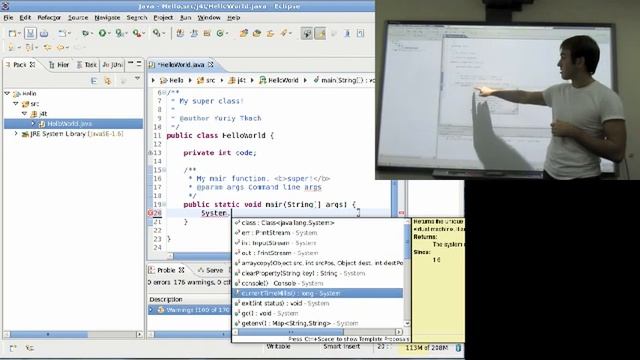Viewport: 640px width, 360px height.
Task: Toggle folding of main method at line 19
Action: pyautogui.click(x=164, y=204)
